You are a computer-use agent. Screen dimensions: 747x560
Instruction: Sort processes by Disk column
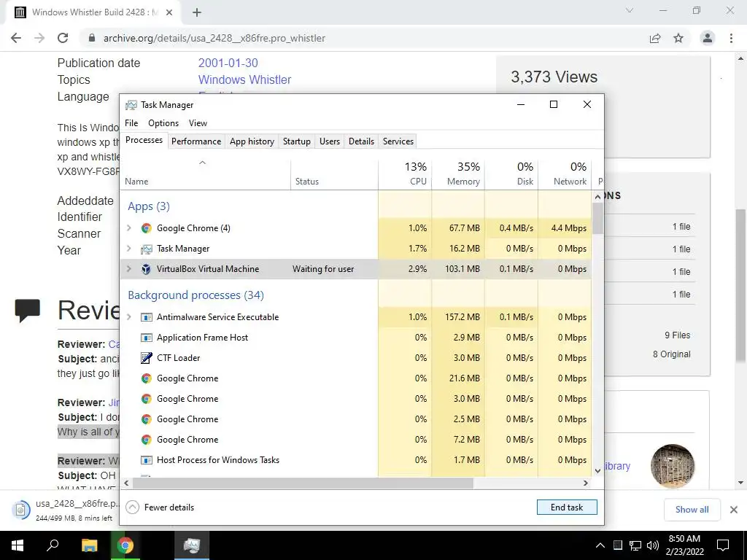point(511,175)
